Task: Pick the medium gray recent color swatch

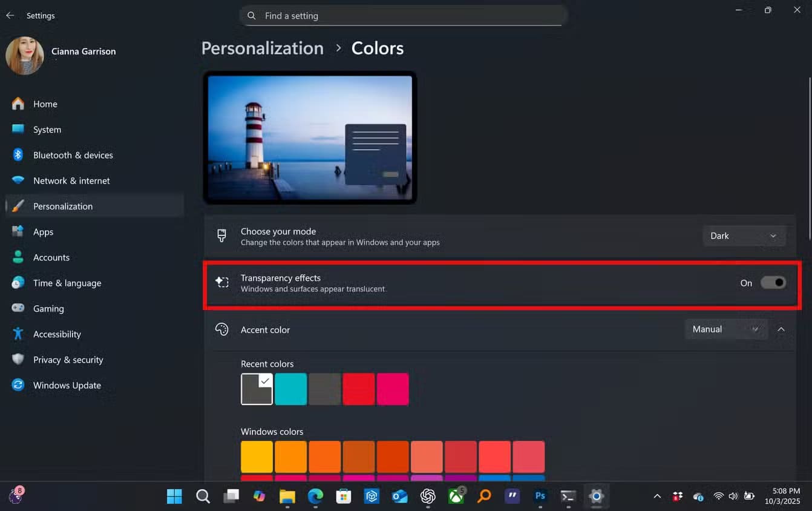Action: [325, 389]
